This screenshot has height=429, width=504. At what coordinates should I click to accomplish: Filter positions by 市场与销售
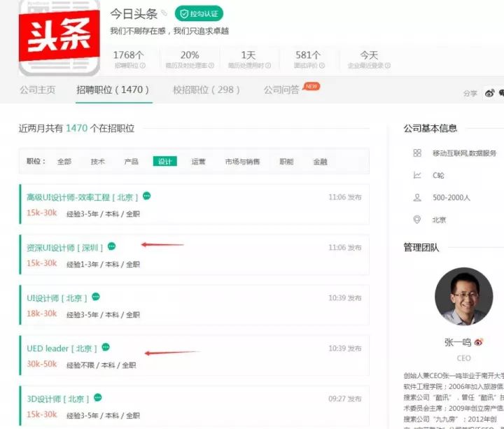(242, 162)
